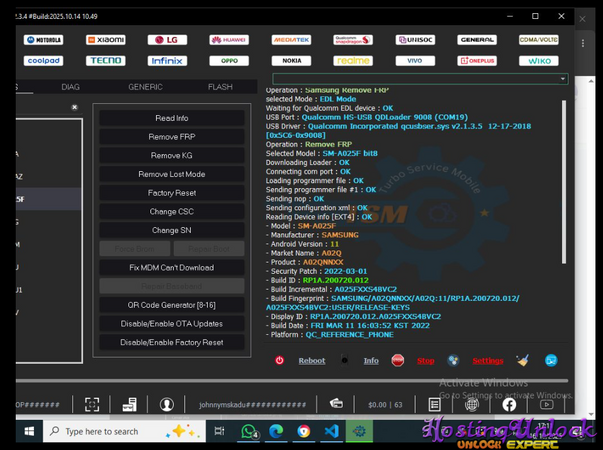Select the Realme brand icon

(353, 61)
